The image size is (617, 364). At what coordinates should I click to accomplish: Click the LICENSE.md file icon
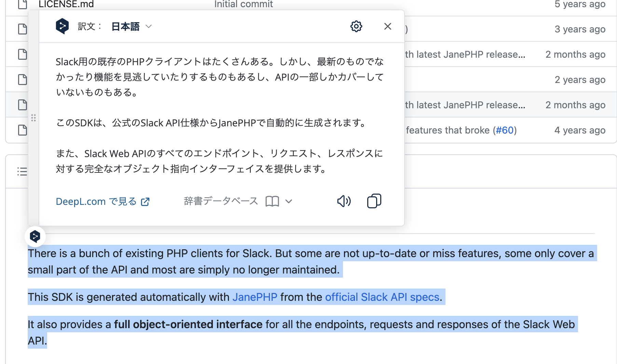pos(23,4)
